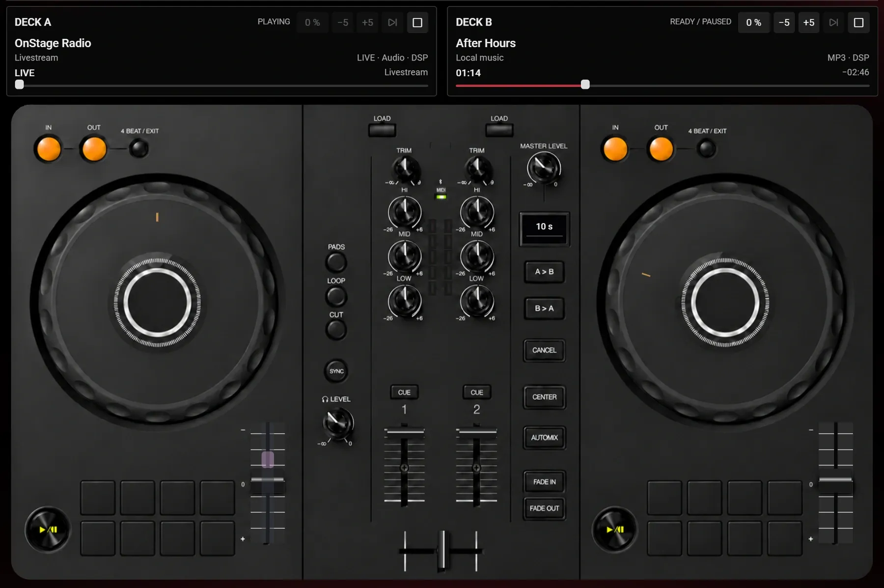Click the A > B crossfade button

coord(544,272)
